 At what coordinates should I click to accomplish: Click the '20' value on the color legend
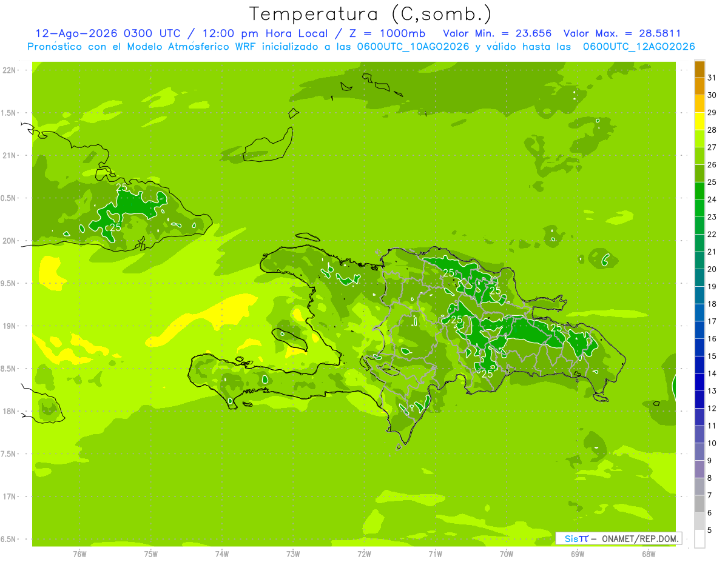[x=712, y=269]
